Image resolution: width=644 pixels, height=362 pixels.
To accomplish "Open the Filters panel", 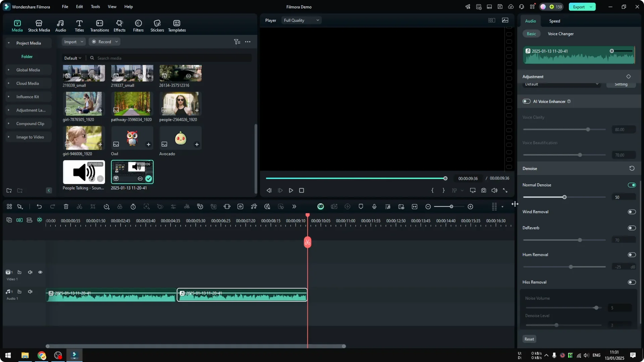I will [x=138, y=26].
